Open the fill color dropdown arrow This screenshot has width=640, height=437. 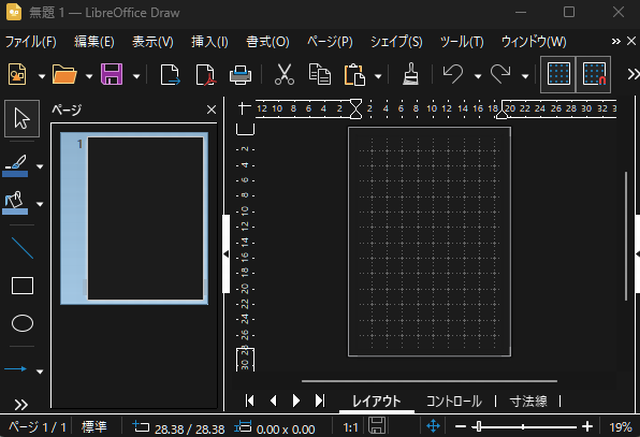click(x=40, y=205)
